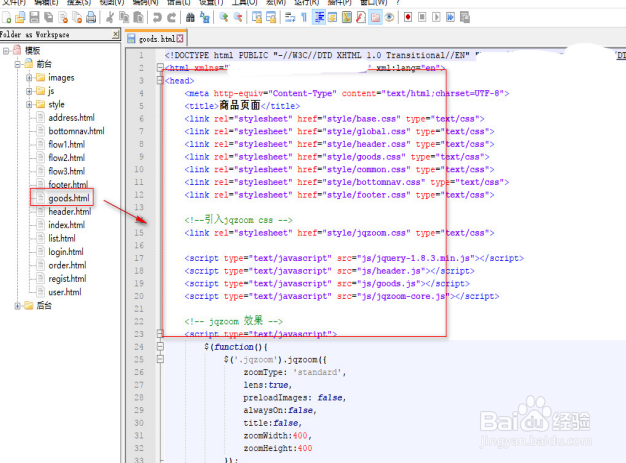626x463 pixels.
Task: Select the goods.html editor tab
Action: pyautogui.click(x=156, y=39)
